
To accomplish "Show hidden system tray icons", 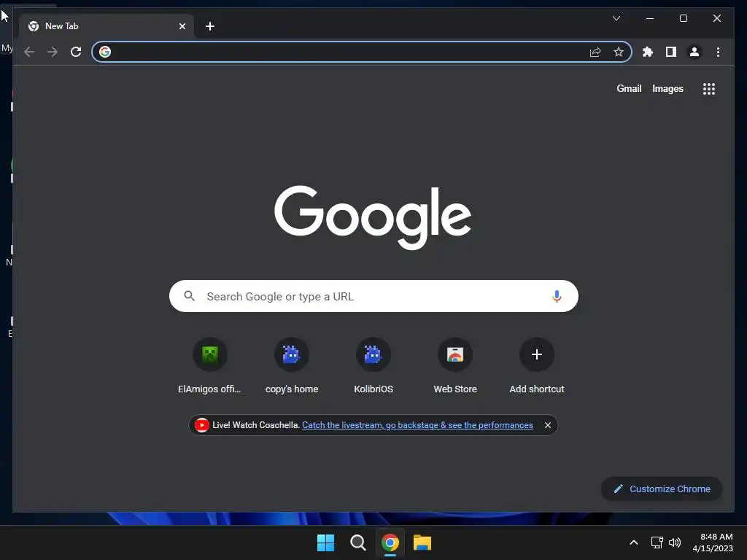I will coord(634,542).
